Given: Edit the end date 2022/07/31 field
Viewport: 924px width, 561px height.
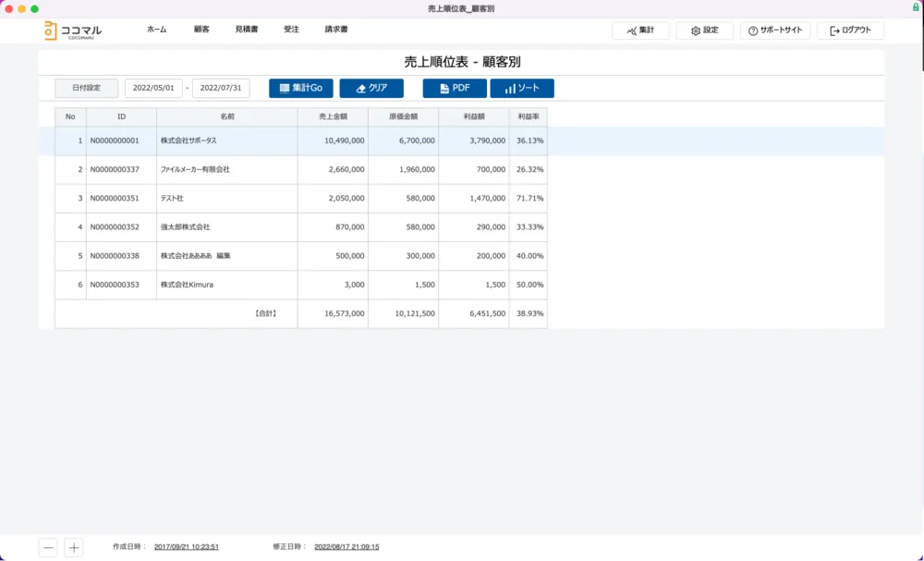Looking at the screenshot, I should point(221,89).
